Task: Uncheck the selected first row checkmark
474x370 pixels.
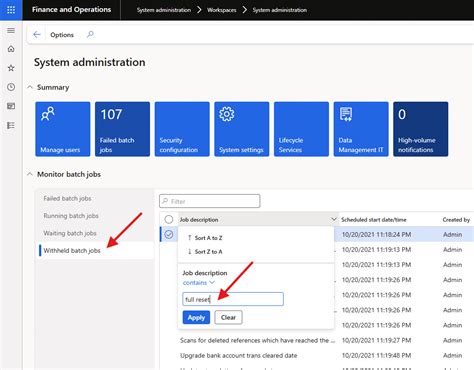Action: pyautogui.click(x=169, y=234)
